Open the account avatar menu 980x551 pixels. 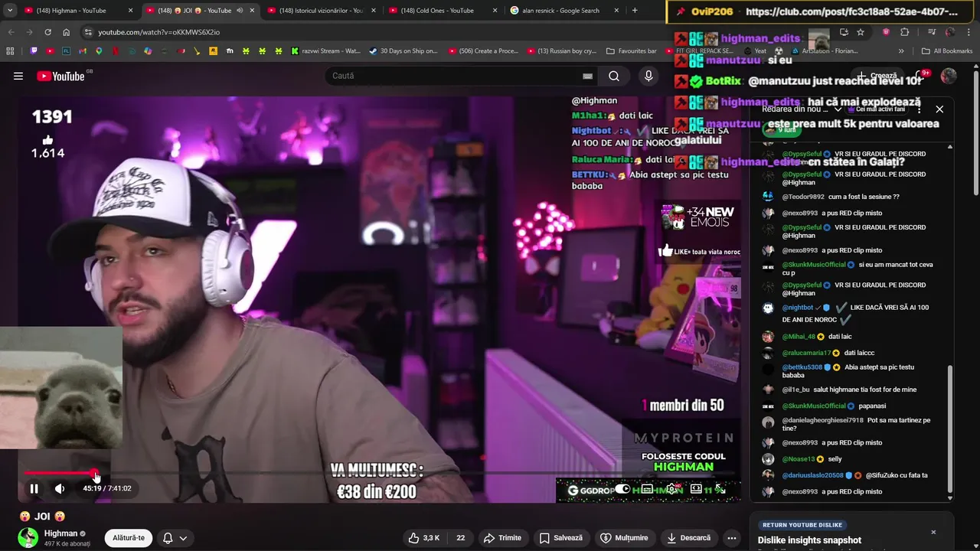pos(949,76)
